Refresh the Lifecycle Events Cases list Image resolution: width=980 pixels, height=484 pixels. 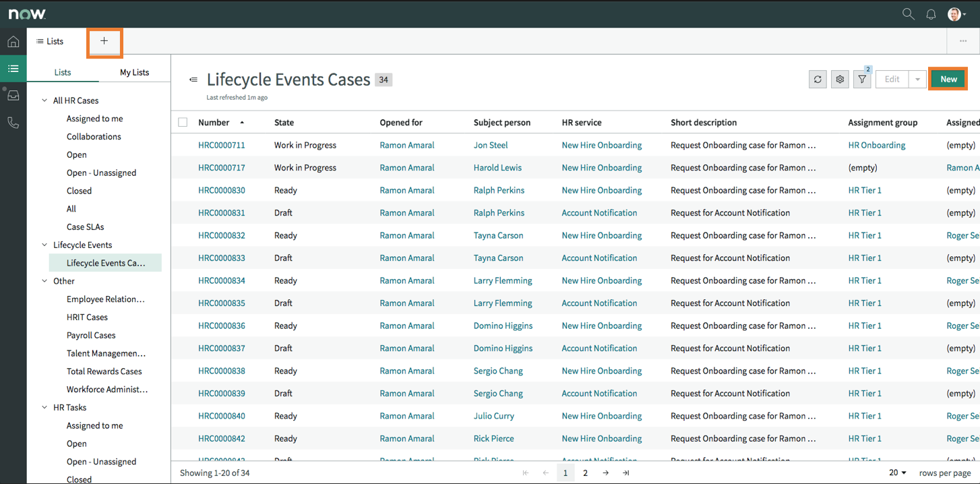pos(818,80)
